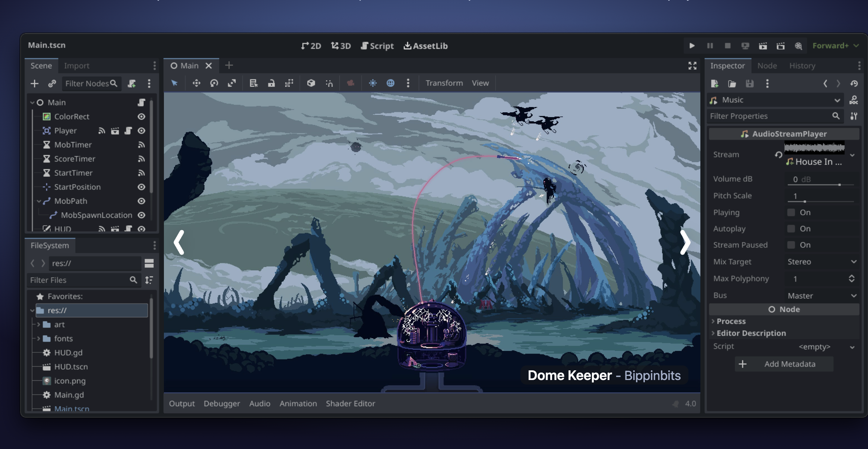Pause the running project
The height and width of the screenshot is (449, 868).
tap(710, 45)
